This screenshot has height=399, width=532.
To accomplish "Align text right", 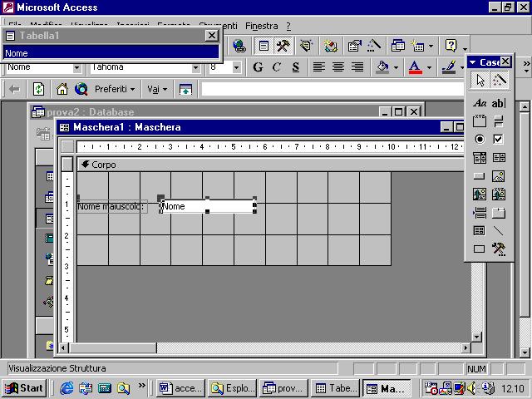I will (x=357, y=67).
